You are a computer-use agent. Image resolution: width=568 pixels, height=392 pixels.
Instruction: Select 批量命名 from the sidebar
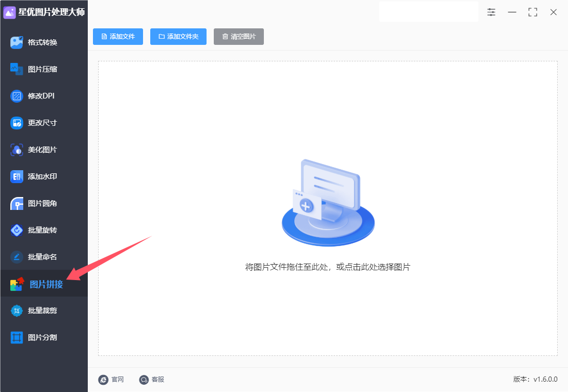44,257
